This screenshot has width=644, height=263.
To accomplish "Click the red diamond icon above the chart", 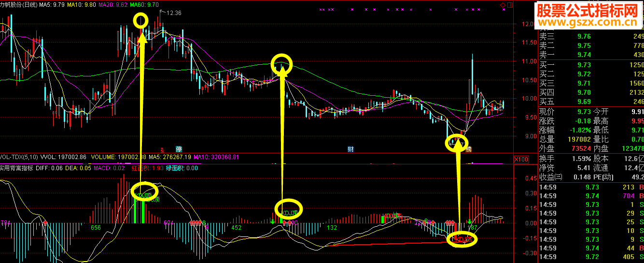I will (503, 4).
